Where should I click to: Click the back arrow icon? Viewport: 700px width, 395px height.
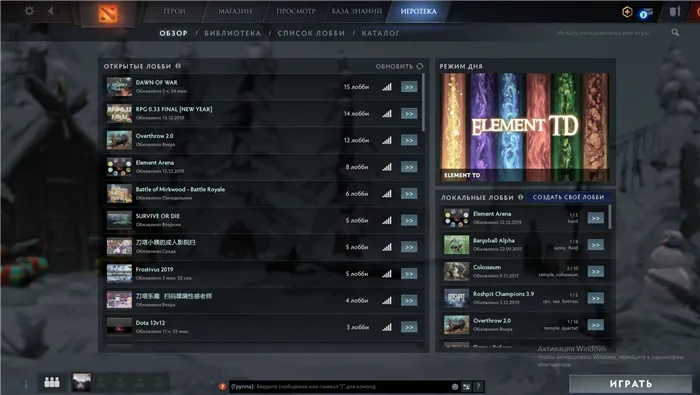pos(51,11)
